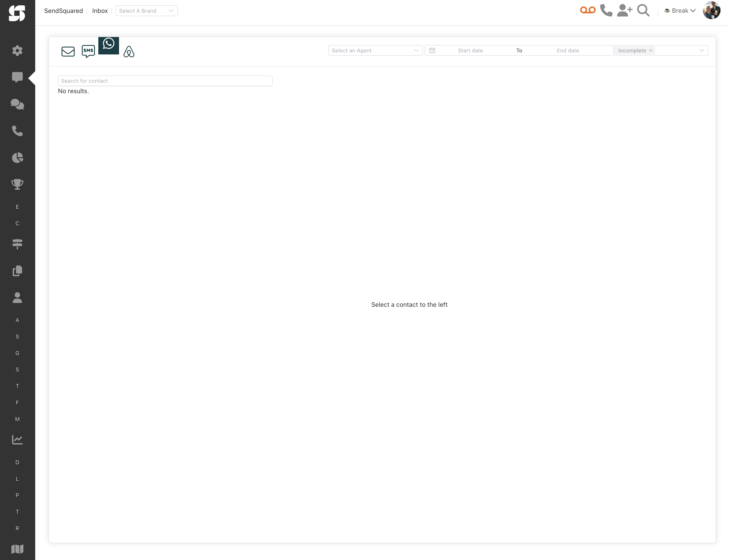
Task: Click the Inbox breadcrumb link
Action: [100, 11]
